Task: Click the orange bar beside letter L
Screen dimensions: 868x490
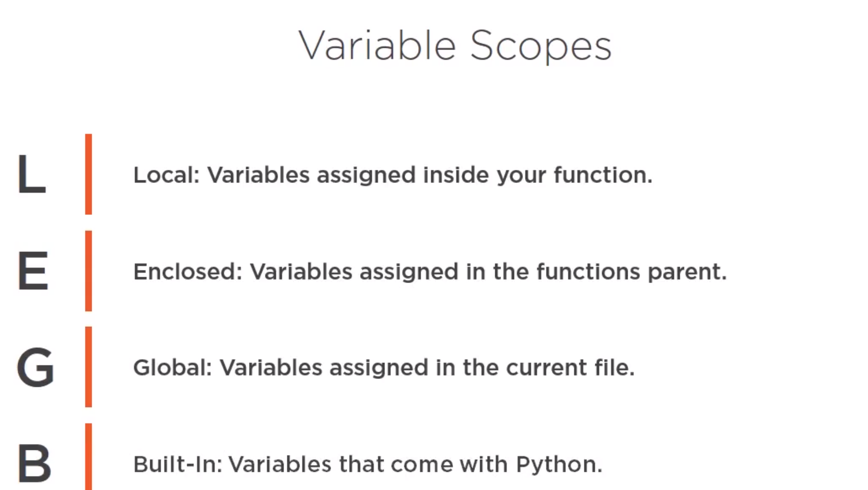Action: click(x=89, y=174)
